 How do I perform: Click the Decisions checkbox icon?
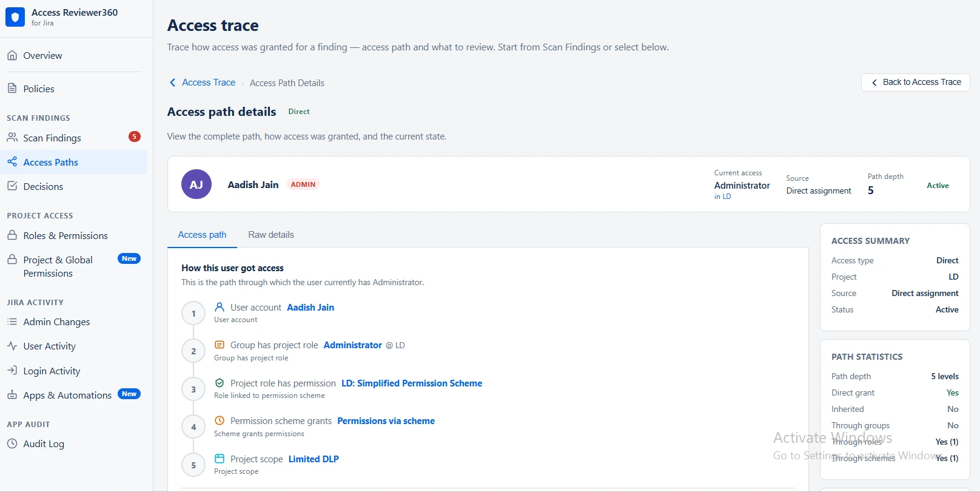(12, 186)
